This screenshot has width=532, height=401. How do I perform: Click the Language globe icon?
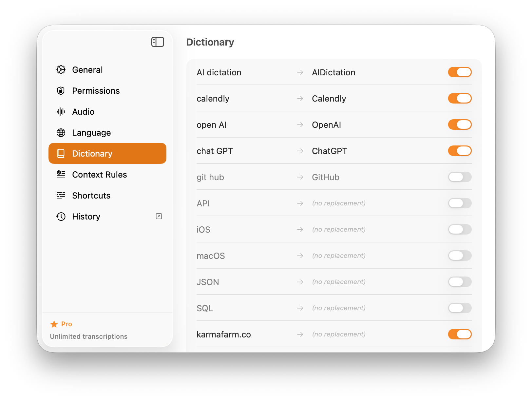point(61,133)
